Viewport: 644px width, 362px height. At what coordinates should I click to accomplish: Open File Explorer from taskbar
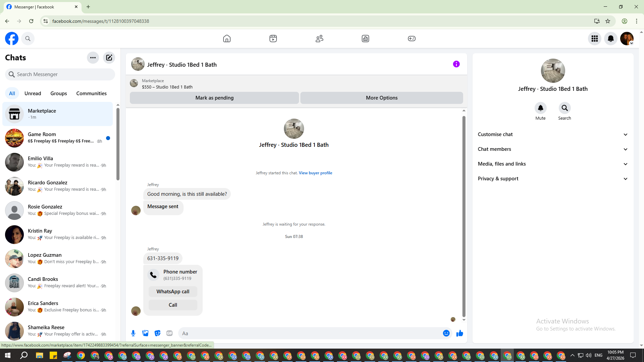(40, 355)
